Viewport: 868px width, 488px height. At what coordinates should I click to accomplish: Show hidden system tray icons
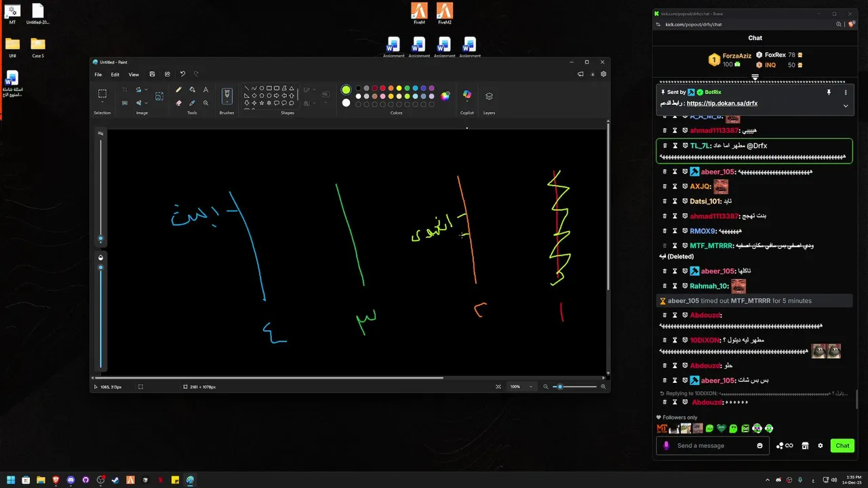(x=768, y=480)
